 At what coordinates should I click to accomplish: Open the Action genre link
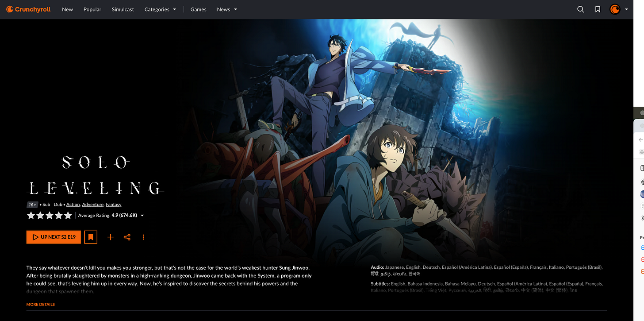coord(73,205)
